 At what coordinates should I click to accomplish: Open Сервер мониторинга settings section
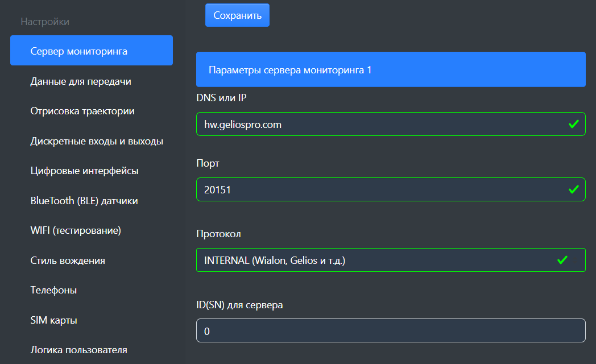91,51
